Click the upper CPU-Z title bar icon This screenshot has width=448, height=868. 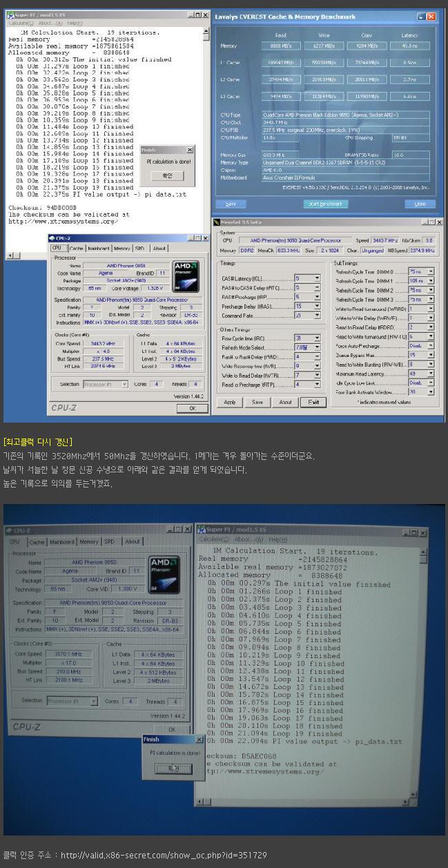[x=53, y=238]
